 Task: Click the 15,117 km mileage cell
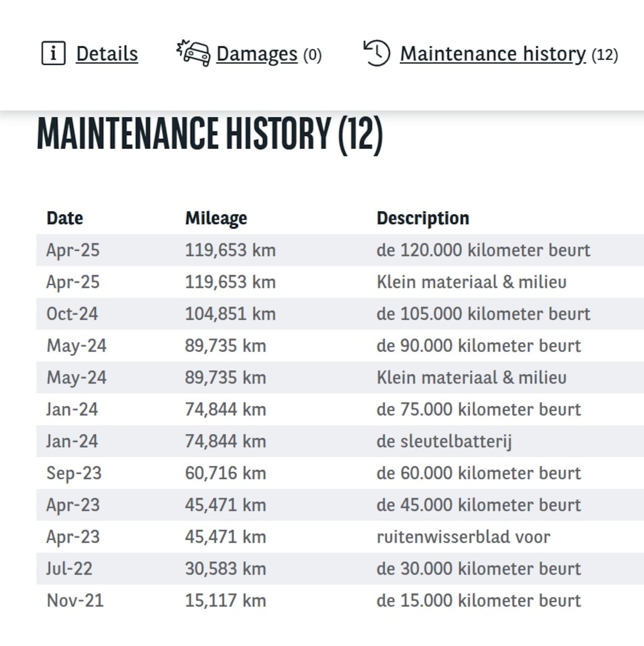pyautogui.click(x=225, y=601)
